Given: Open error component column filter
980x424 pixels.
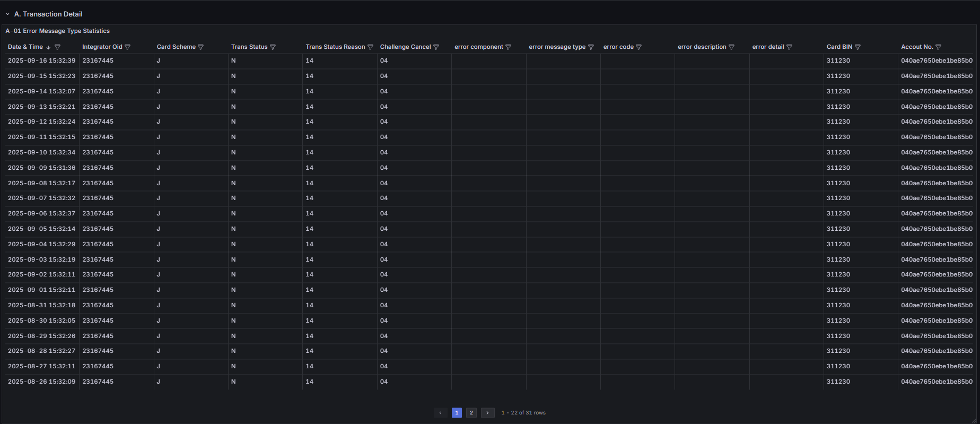Looking at the screenshot, I should click(508, 47).
